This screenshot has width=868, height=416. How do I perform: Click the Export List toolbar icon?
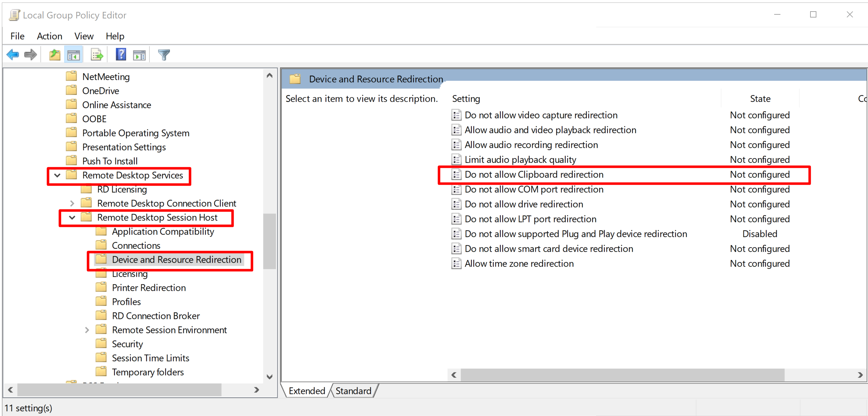[x=97, y=54]
